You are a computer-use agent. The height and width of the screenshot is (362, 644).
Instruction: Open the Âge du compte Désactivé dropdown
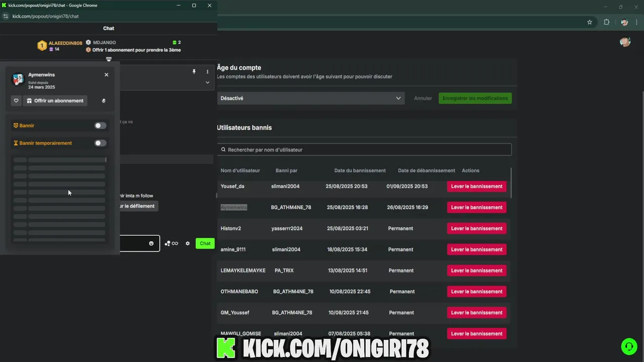click(311, 98)
